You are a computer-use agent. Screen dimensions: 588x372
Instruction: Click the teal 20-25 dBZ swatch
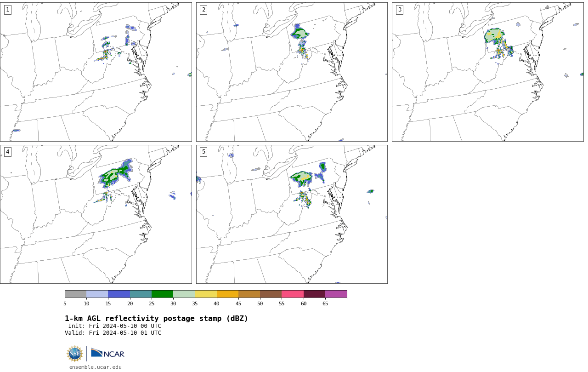click(x=141, y=294)
